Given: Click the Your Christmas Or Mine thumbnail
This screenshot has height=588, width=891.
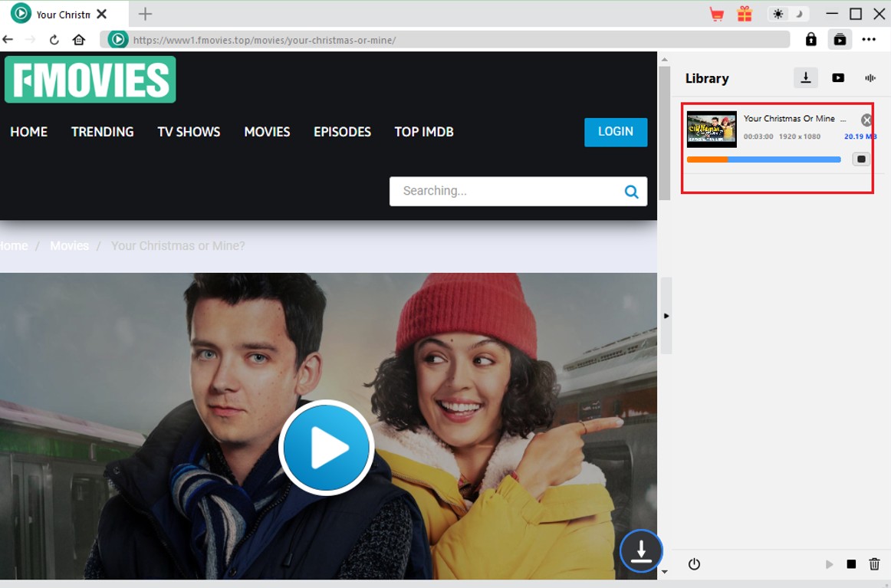Looking at the screenshot, I should pyautogui.click(x=711, y=129).
